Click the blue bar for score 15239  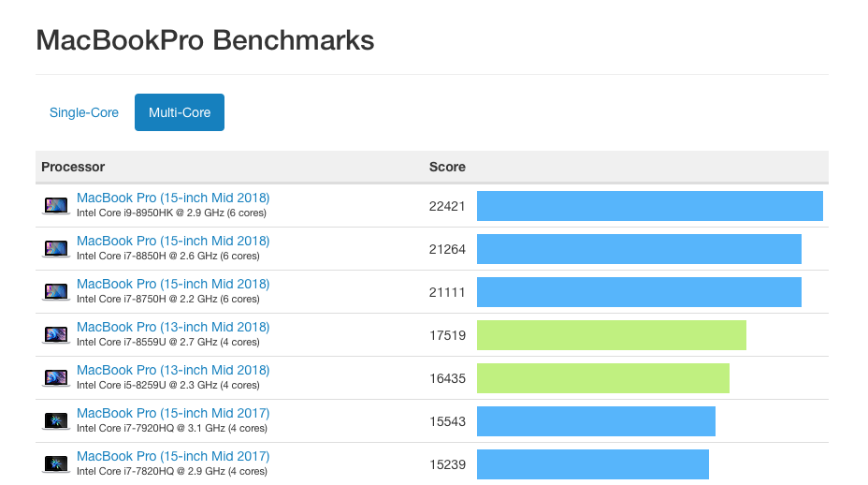coord(593,464)
